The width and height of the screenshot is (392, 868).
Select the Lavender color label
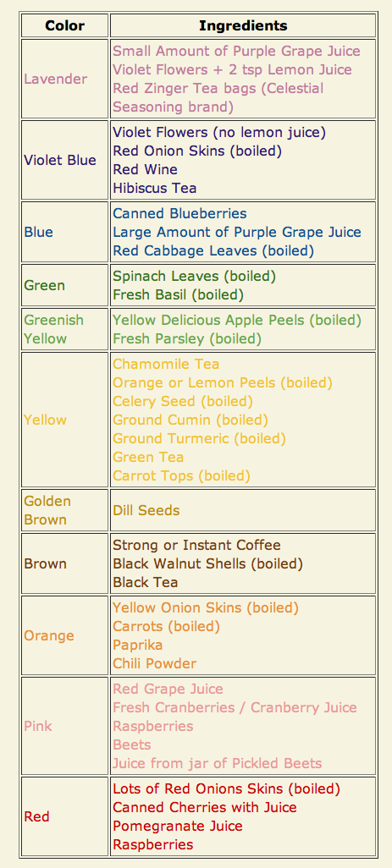point(55,79)
